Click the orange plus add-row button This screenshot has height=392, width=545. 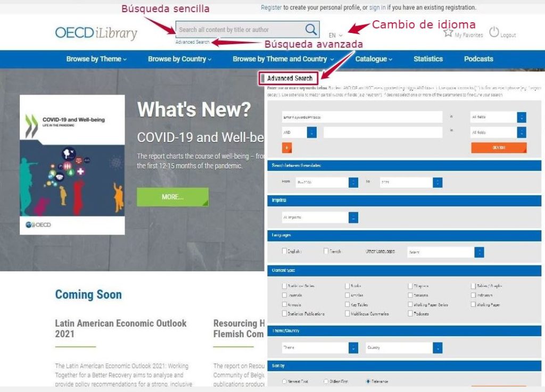(287, 147)
